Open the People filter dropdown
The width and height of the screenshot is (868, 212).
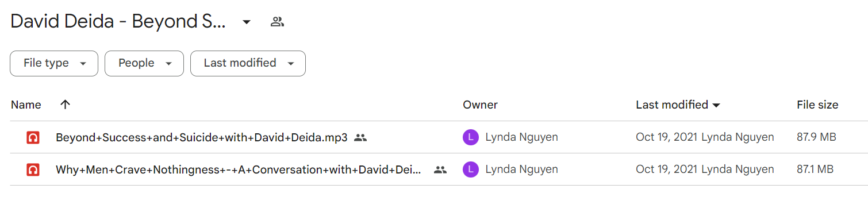point(144,63)
